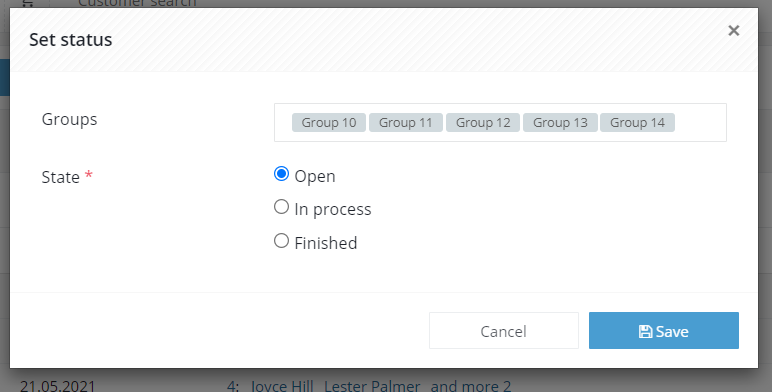The image size is (772, 392).
Task: Open the Joyce Hill link
Action: pos(282,386)
